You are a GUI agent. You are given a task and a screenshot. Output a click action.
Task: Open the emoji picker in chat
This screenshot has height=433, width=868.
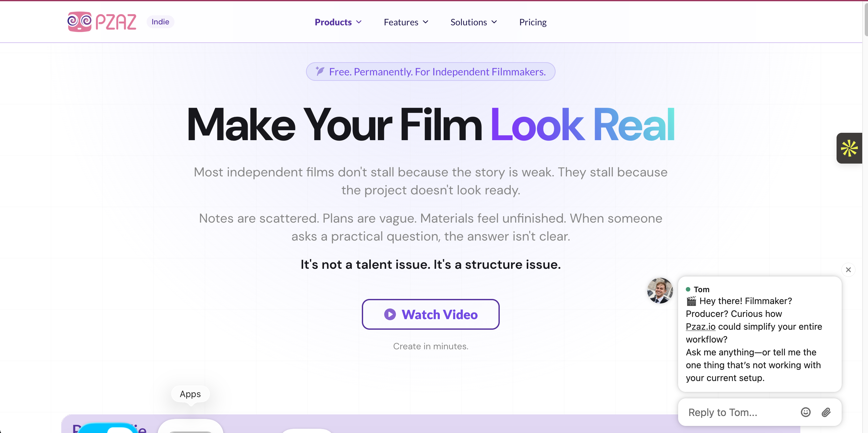pos(806,412)
